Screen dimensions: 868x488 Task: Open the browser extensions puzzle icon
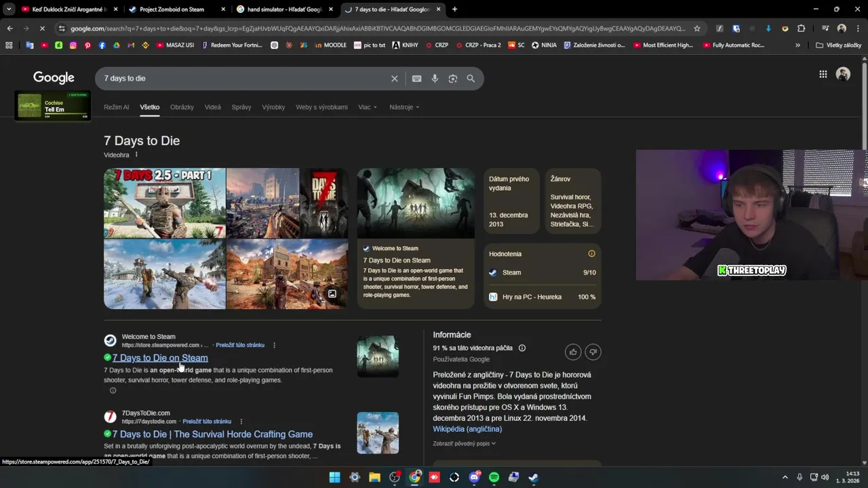point(801,28)
